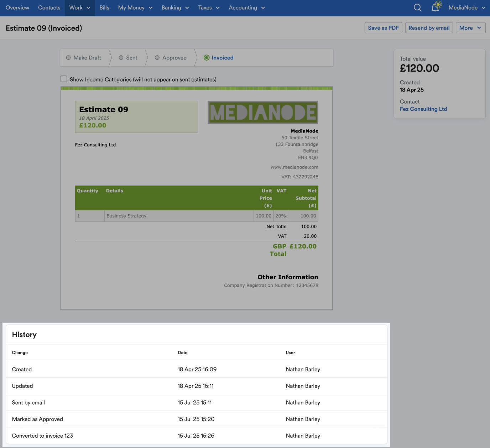Image resolution: width=490 pixels, height=448 pixels.
Task: Click the 18 Apr 25 16:09 date
Action: (x=197, y=369)
